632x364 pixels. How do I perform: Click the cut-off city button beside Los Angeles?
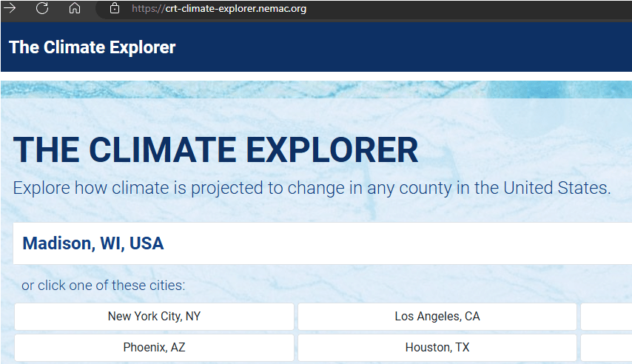pos(607,317)
